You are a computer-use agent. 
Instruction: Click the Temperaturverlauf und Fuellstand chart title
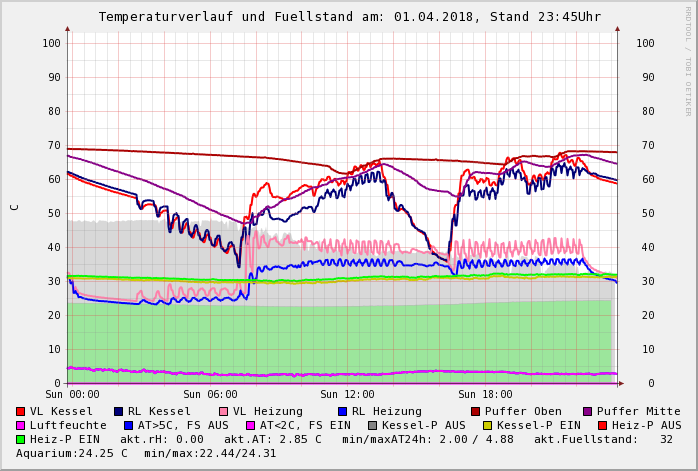(349, 17)
